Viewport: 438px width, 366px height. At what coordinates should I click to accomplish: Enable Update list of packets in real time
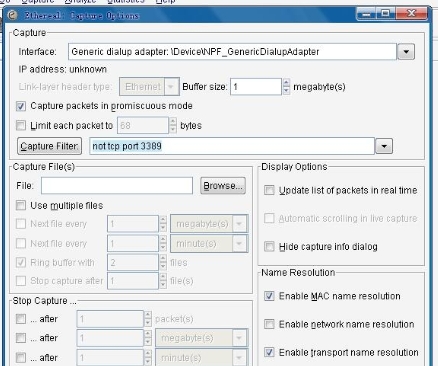[269, 190]
